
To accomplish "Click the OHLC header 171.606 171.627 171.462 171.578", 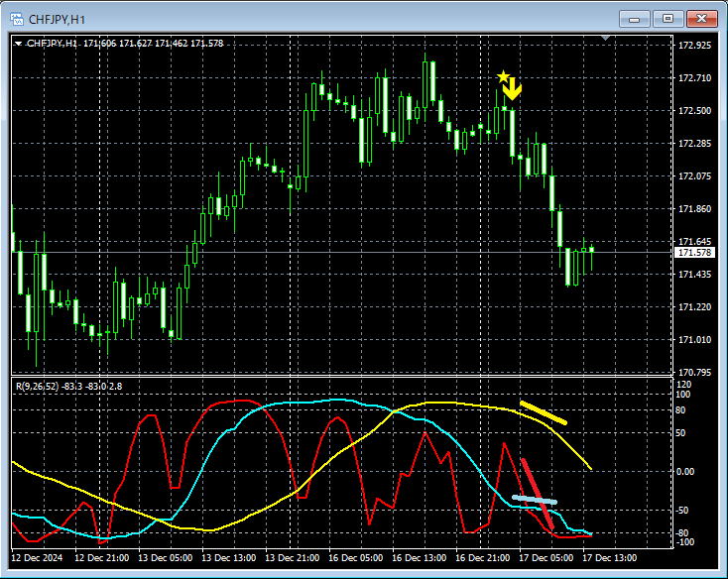I will (x=154, y=44).
